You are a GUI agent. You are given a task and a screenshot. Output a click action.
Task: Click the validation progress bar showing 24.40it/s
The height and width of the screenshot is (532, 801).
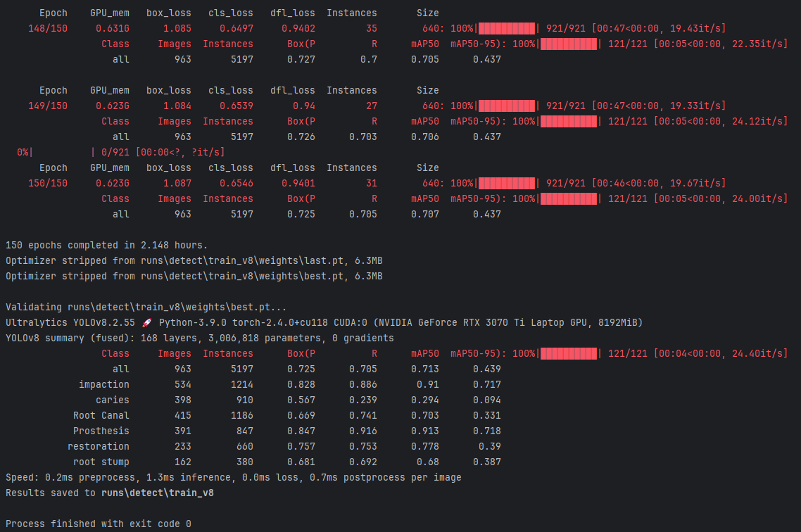click(569, 353)
